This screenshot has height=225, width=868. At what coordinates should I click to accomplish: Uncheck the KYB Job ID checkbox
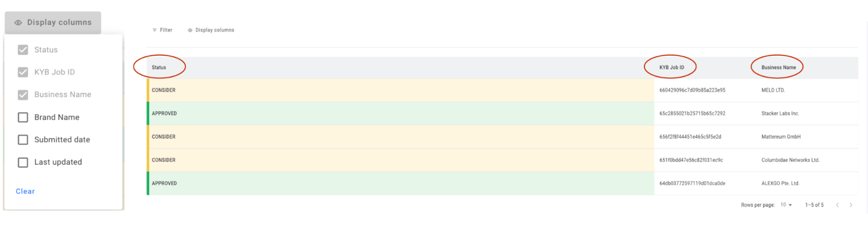(23, 72)
